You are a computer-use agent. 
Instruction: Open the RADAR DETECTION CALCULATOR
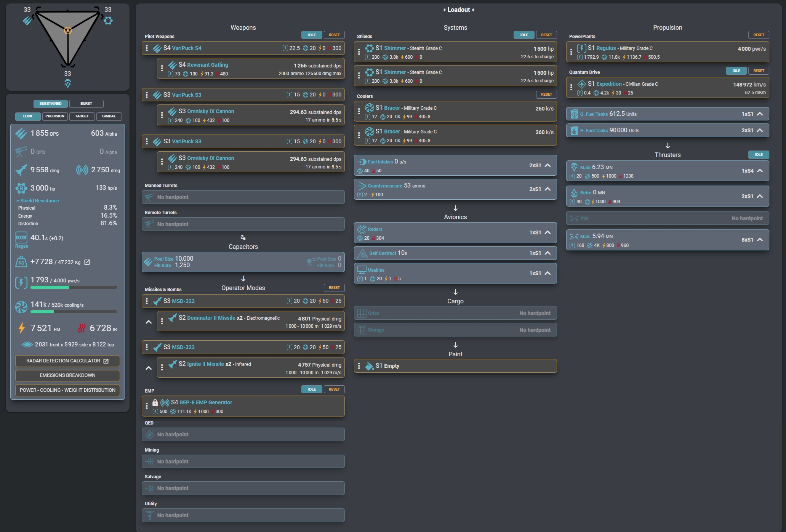point(67,361)
